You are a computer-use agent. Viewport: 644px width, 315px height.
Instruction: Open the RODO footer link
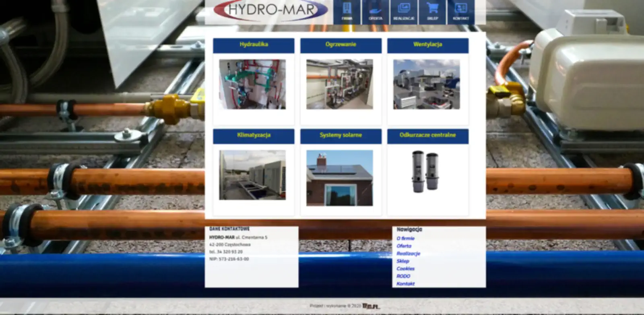[403, 276]
